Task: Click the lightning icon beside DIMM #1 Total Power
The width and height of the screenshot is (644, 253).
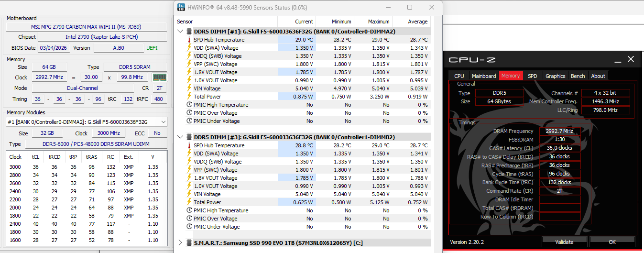Action: point(189,97)
